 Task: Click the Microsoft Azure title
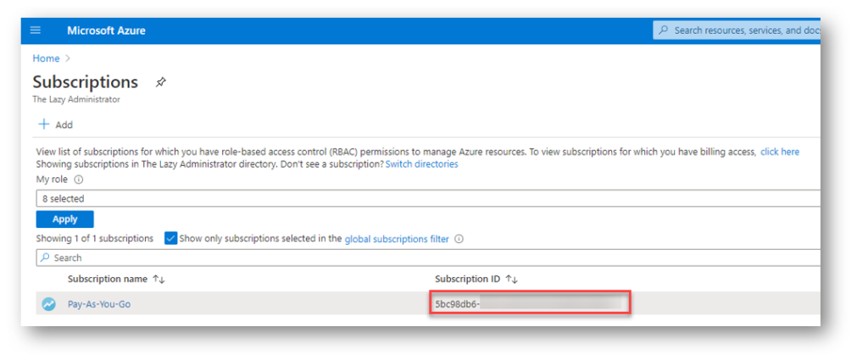(x=106, y=30)
